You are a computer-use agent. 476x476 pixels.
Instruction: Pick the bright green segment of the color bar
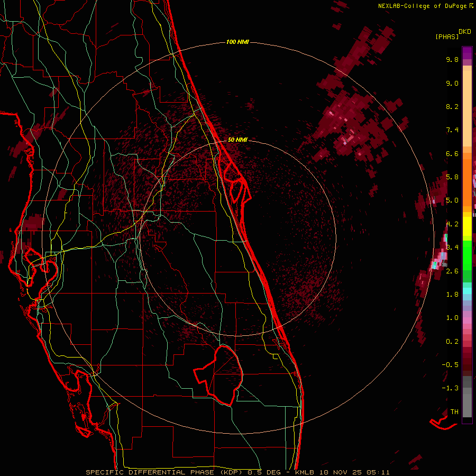tap(467, 254)
